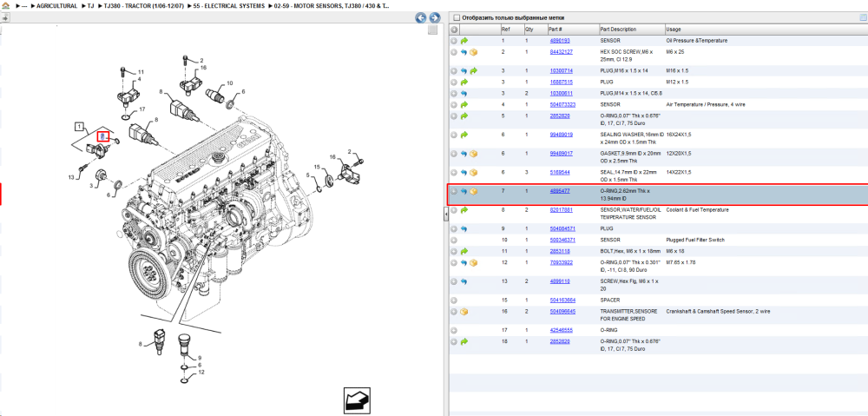Screen dimensions: 868x416
Task: Click the green arrow icon for part 4890193
Action: 464,41
